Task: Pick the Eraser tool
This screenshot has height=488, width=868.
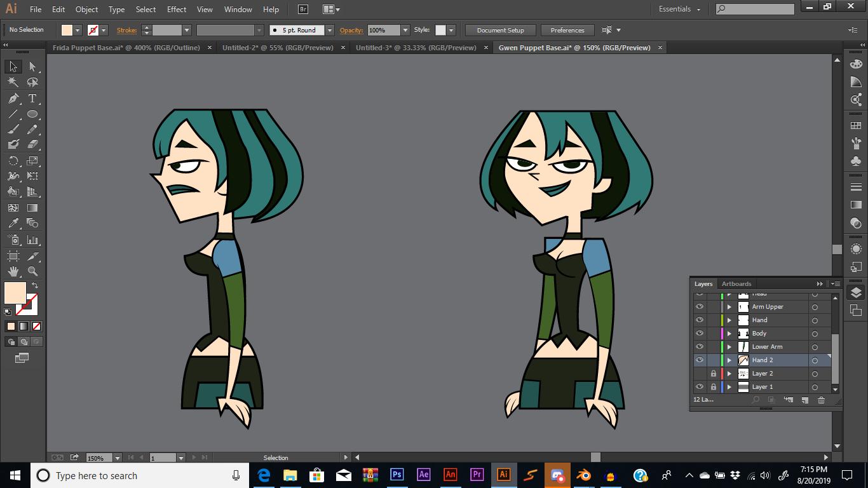Action: (32, 145)
